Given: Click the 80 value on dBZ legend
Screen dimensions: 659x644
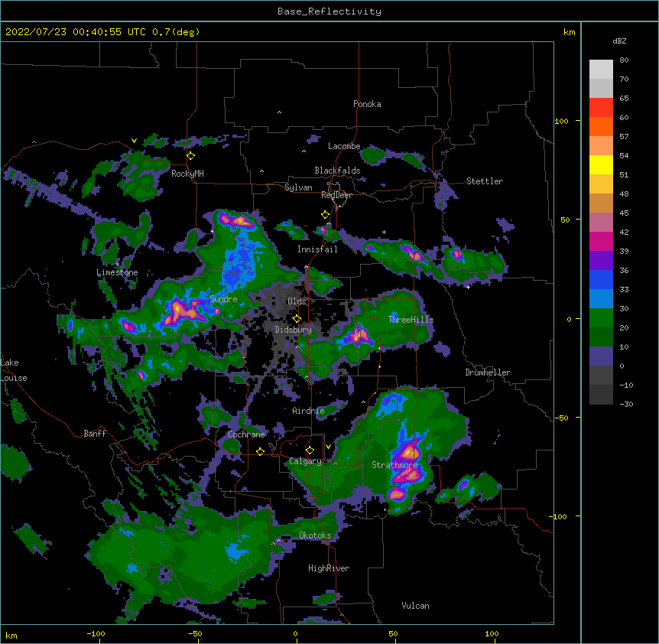Looking at the screenshot, I should pos(624,60).
